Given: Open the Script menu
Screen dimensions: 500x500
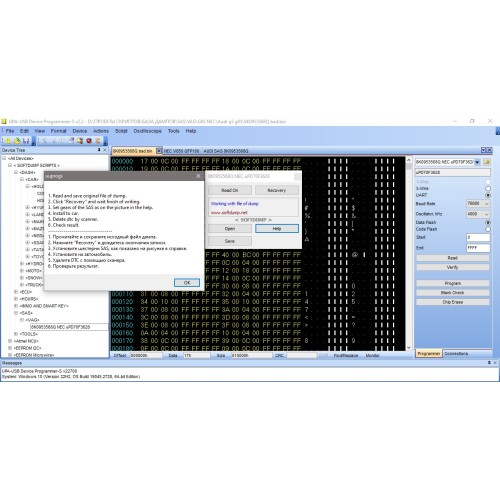Looking at the screenshot, I should click(121, 131).
